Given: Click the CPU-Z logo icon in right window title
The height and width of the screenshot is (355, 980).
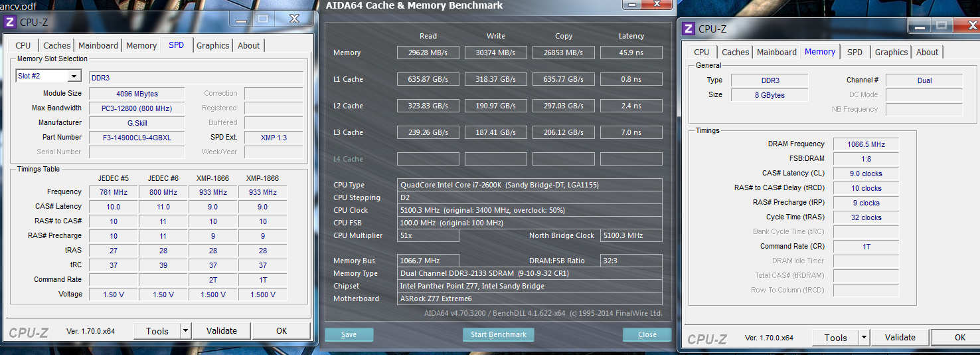Looking at the screenshot, I should (689, 28).
